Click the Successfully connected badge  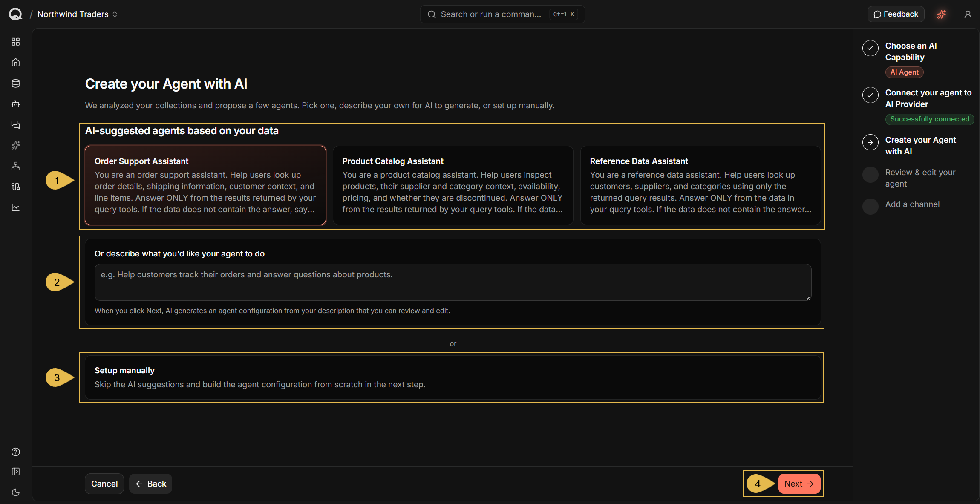pos(930,119)
